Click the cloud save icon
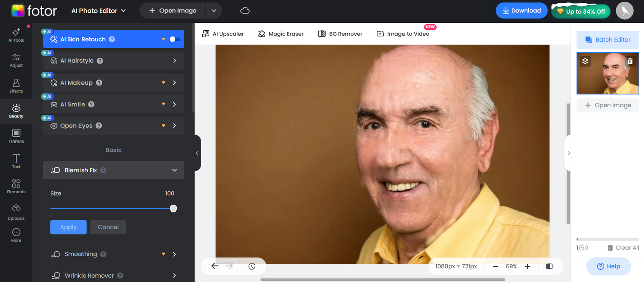Image resolution: width=644 pixels, height=282 pixels. pos(245,10)
